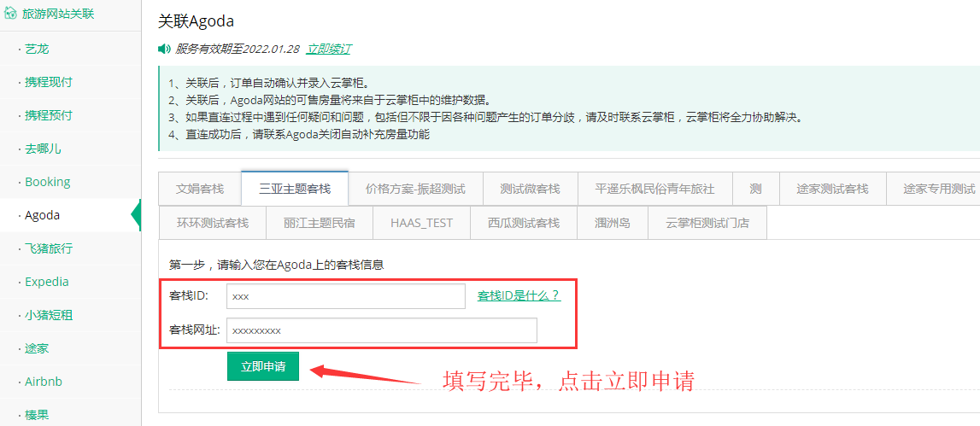Click the 旅游网站关联 header icon
Screen dimensions: 980x426
pyautogui.click(x=10, y=14)
